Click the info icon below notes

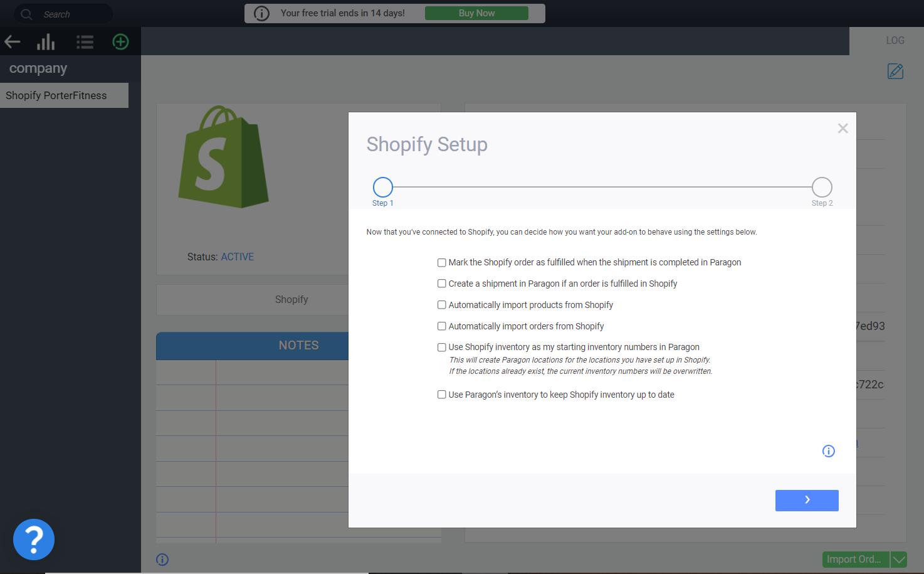pos(162,560)
